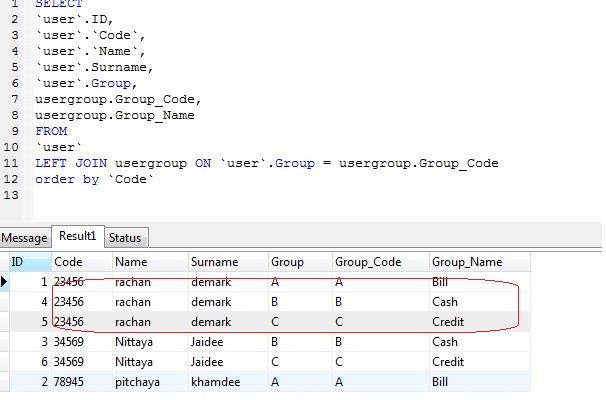Click the Code column header
This screenshot has height=400, width=606.
(68, 262)
